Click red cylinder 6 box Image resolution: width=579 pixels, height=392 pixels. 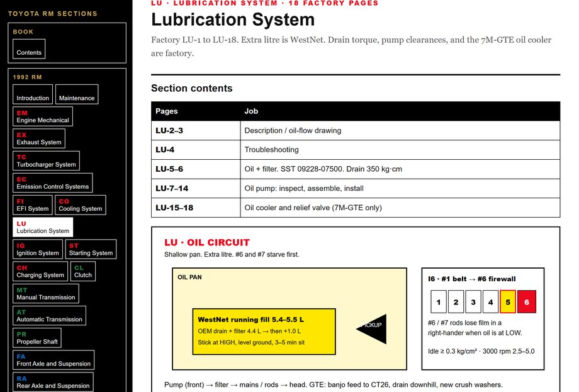[x=527, y=302]
